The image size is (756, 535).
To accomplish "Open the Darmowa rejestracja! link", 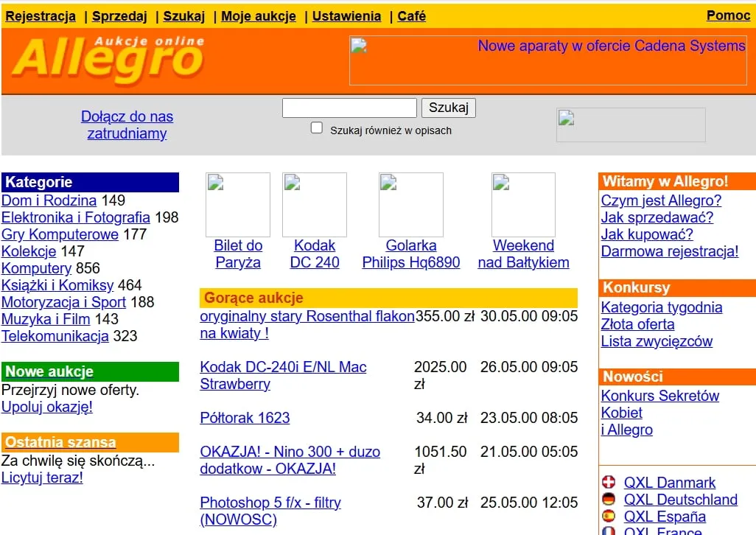I will point(669,251).
